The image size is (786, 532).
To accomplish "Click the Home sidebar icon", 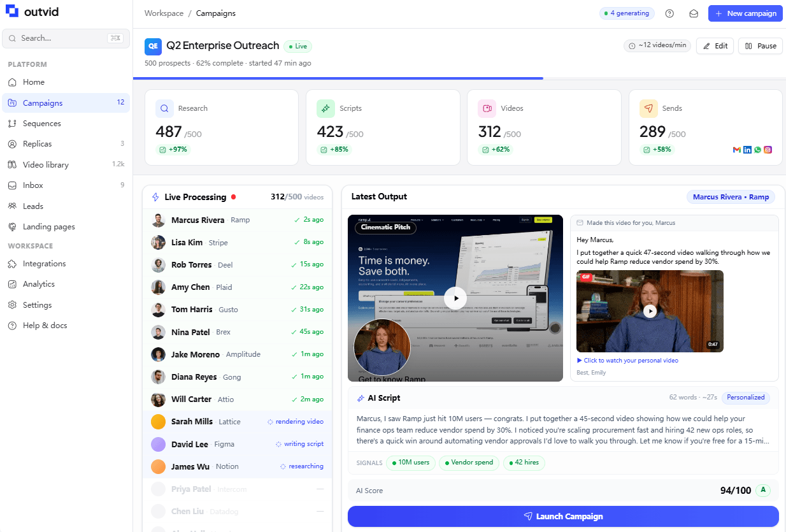I will [x=12, y=82].
